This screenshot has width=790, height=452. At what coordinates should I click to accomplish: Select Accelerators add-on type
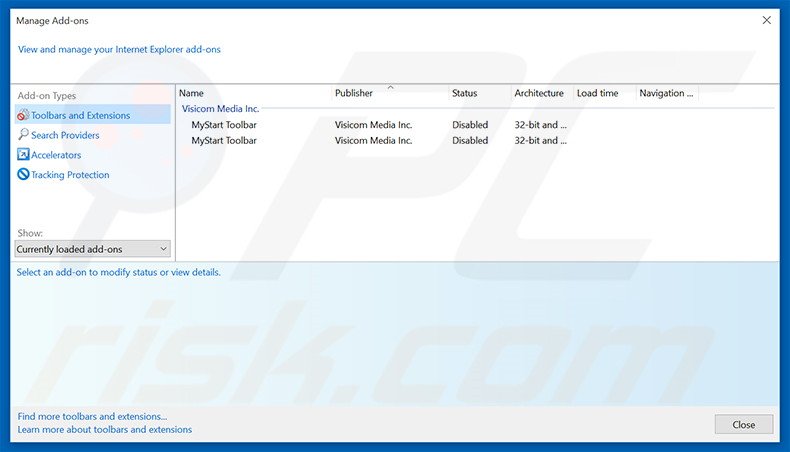[56, 155]
